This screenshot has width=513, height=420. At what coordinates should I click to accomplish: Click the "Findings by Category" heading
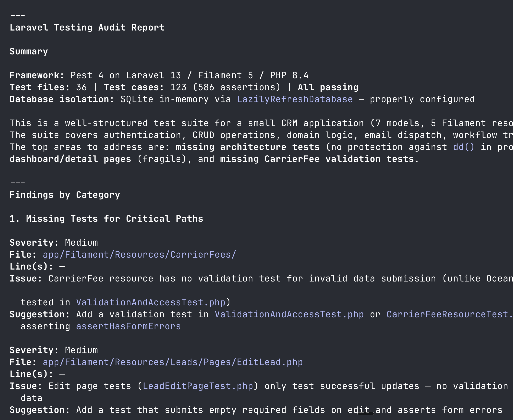point(65,195)
